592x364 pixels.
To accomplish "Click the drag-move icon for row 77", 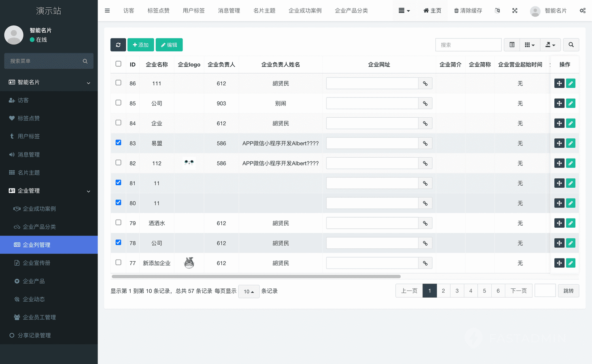I will point(559,263).
